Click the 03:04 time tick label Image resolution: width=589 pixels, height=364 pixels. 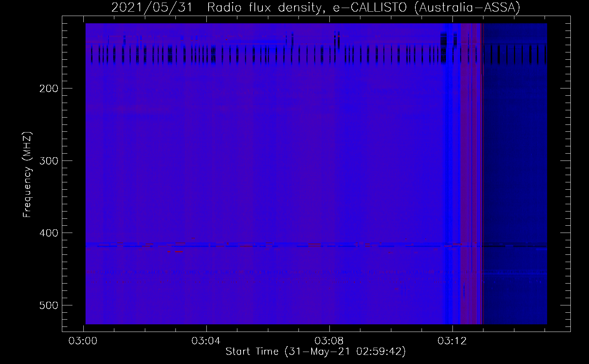point(206,341)
